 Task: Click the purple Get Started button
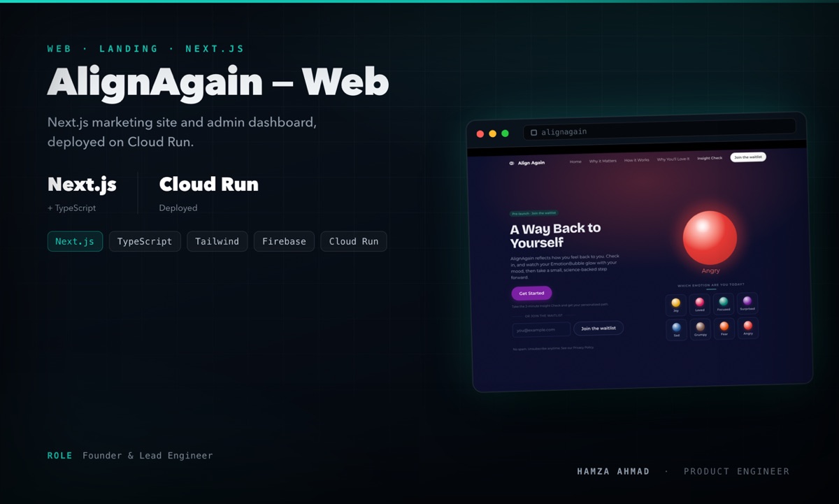531,294
